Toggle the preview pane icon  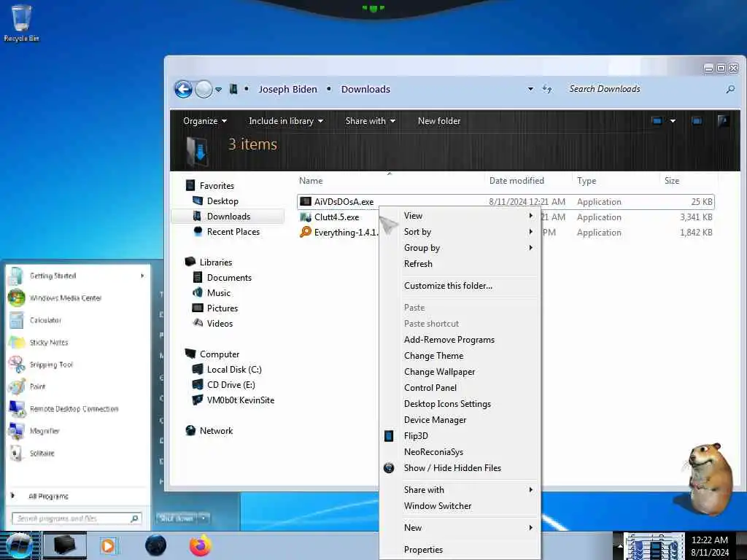[697, 121]
